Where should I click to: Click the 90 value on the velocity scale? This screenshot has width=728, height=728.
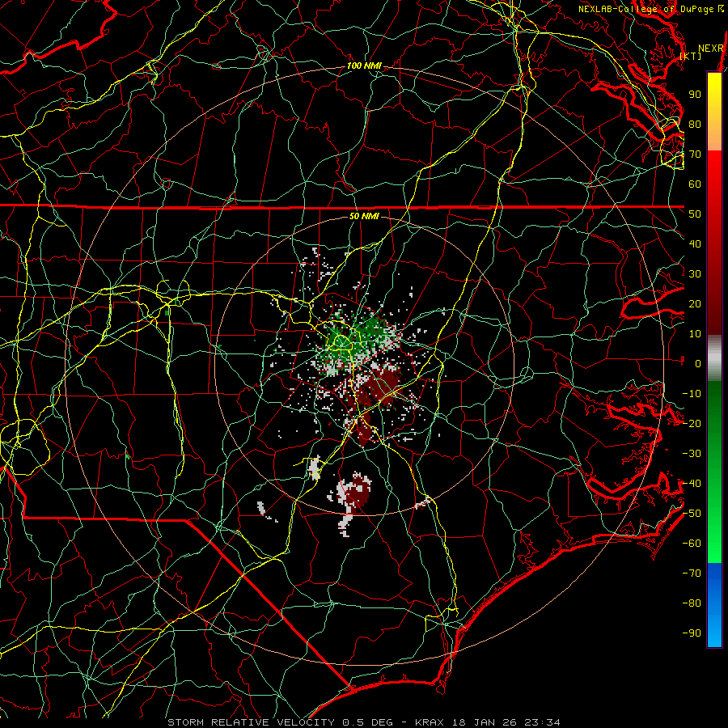[x=695, y=95]
